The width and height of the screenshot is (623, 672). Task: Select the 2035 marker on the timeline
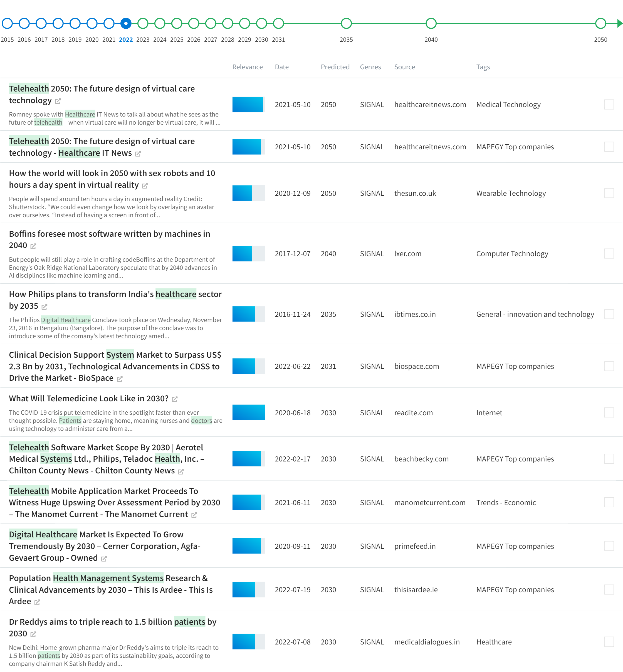point(346,23)
